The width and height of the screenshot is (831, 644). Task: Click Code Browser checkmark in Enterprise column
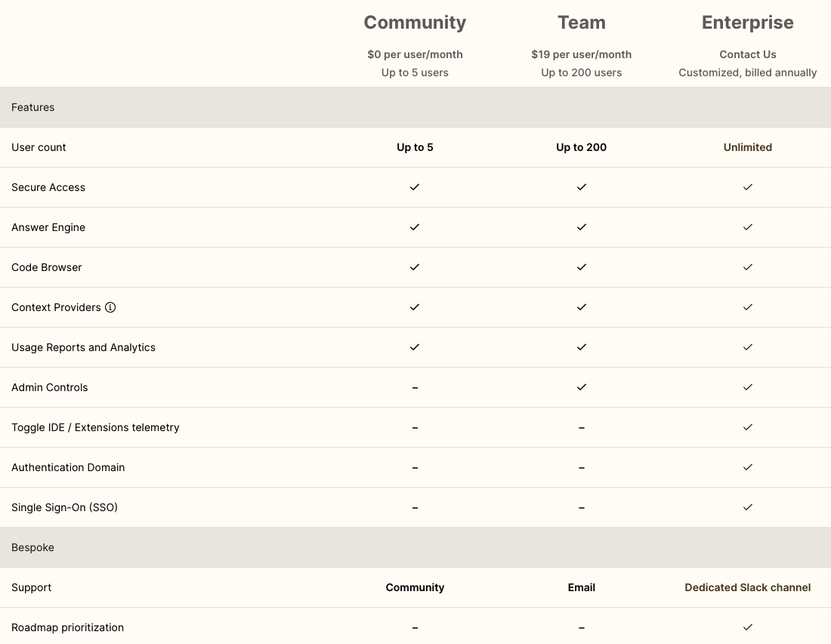pyautogui.click(x=748, y=267)
